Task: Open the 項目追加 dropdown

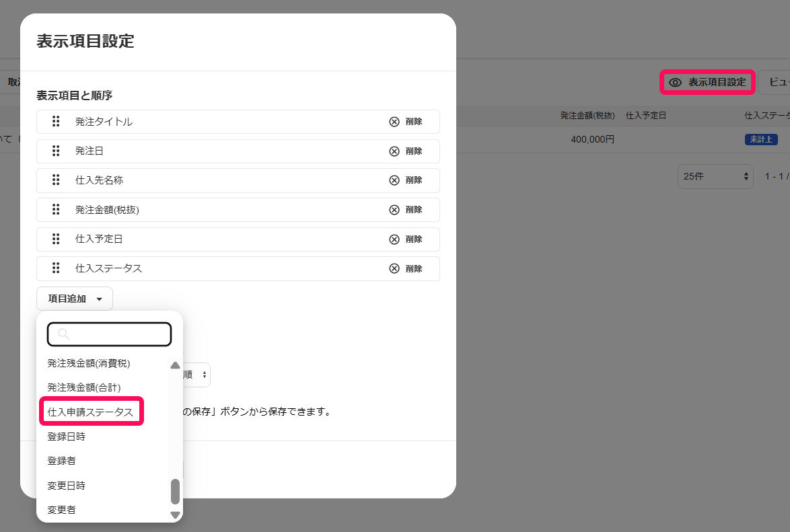Action: point(75,299)
